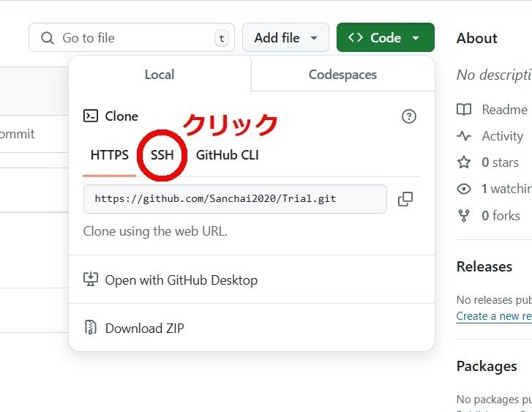Click 'No releases published' text

click(x=494, y=300)
